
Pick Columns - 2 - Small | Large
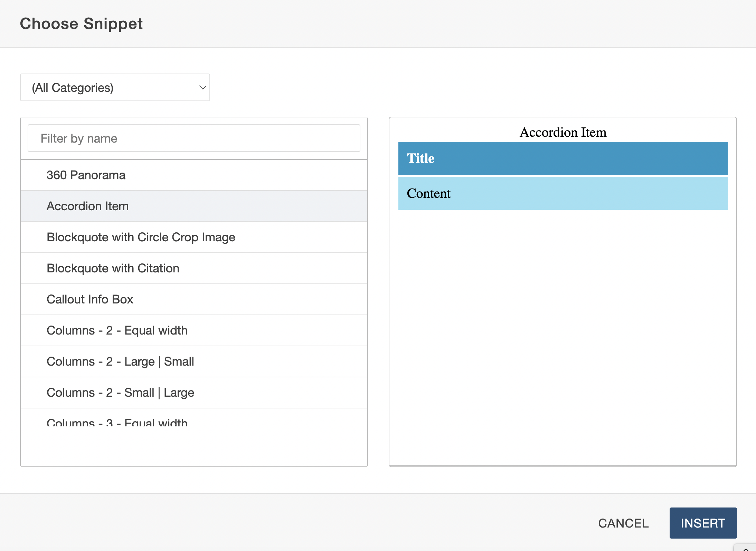coord(120,393)
